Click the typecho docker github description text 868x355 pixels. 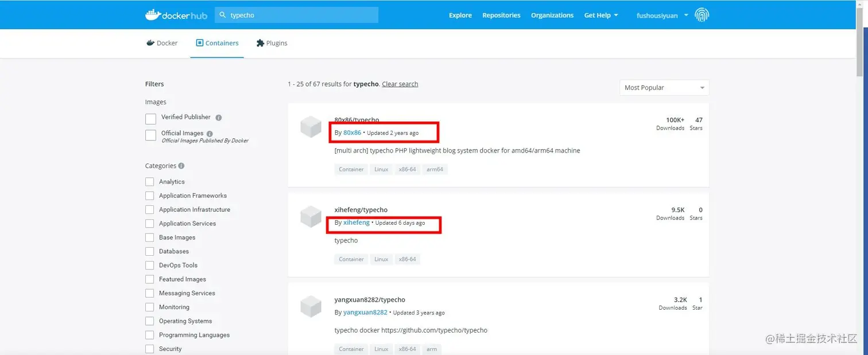click(411, 330)
